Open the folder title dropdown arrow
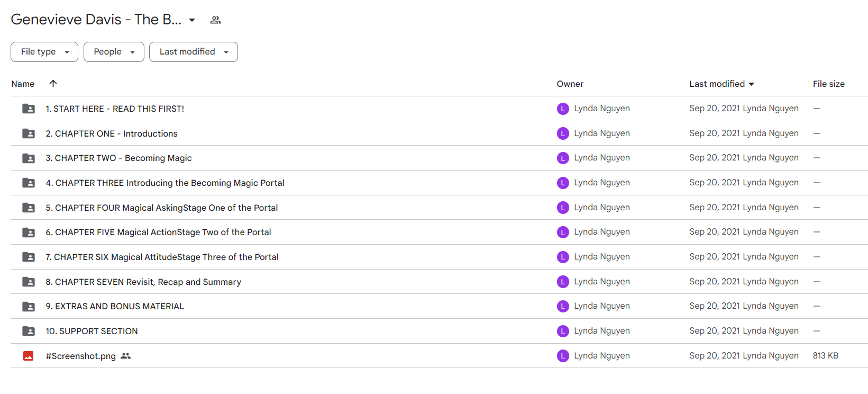 click(192, 20)
